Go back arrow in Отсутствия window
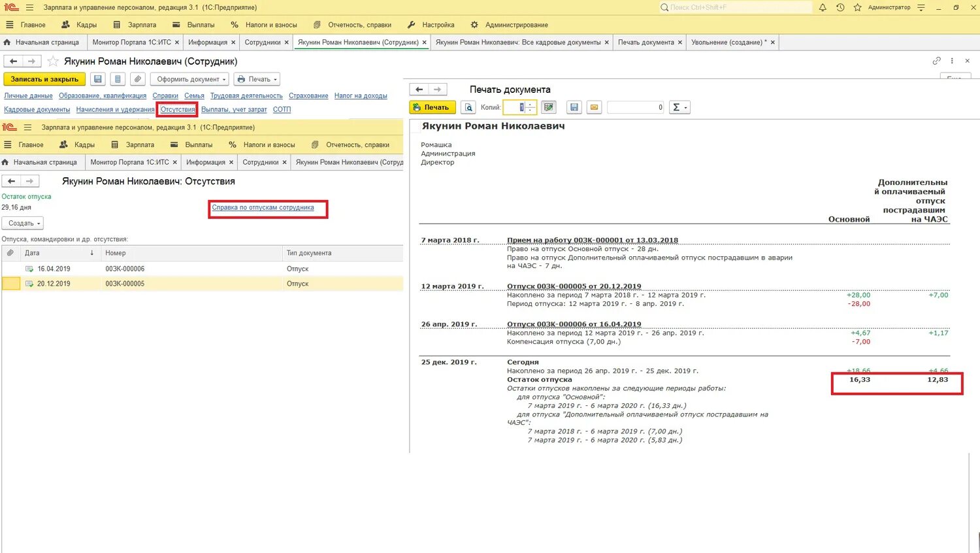980x553 pixels. click(11, 181)
